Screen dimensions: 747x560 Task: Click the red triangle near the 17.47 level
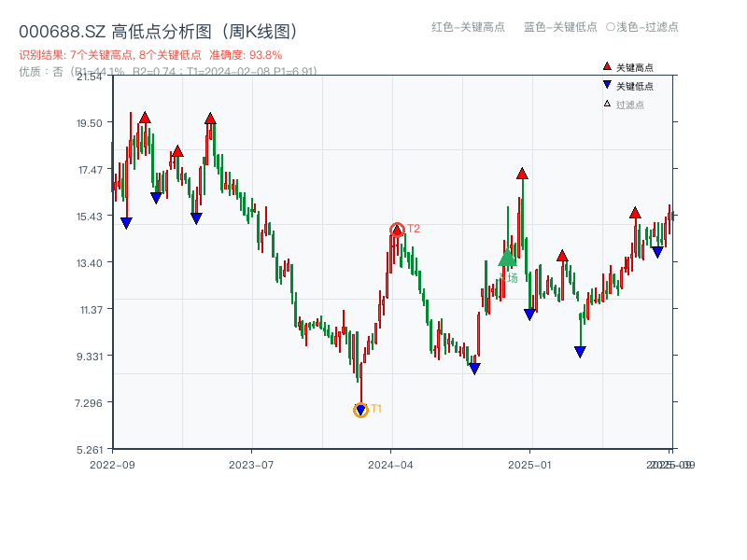(521, 172)
